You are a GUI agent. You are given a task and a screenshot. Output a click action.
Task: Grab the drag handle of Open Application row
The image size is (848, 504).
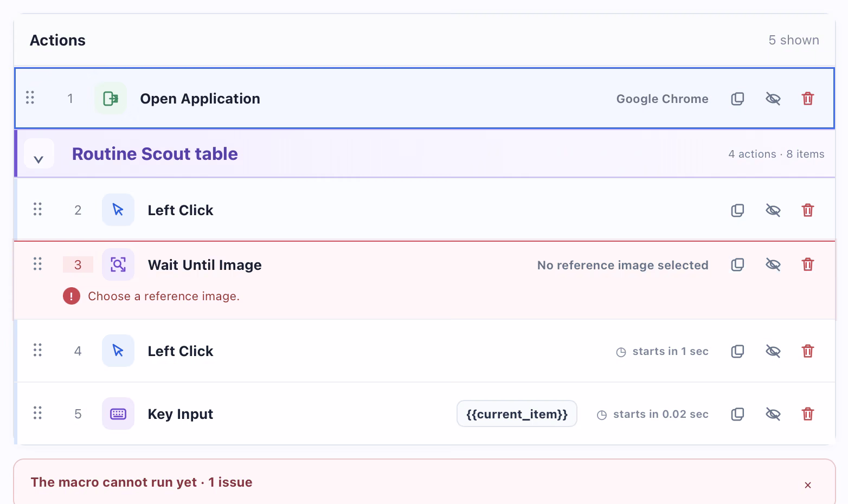click(30, 98)
